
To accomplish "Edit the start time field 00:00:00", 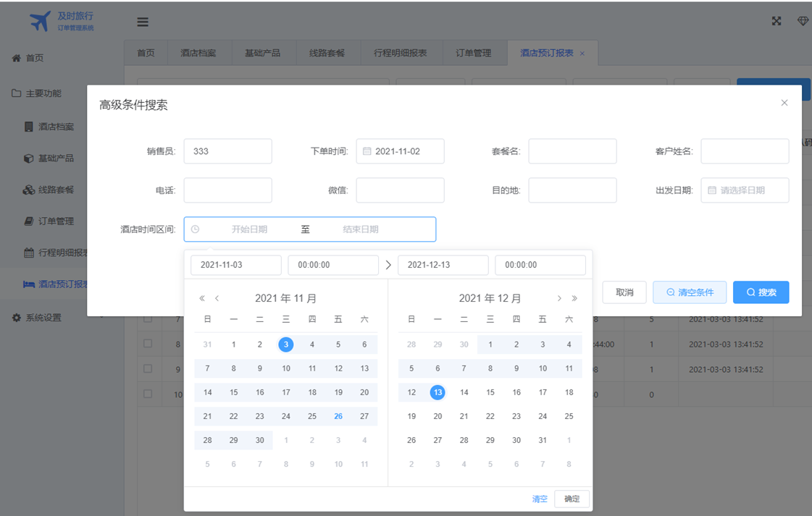I will coord(333,265).
